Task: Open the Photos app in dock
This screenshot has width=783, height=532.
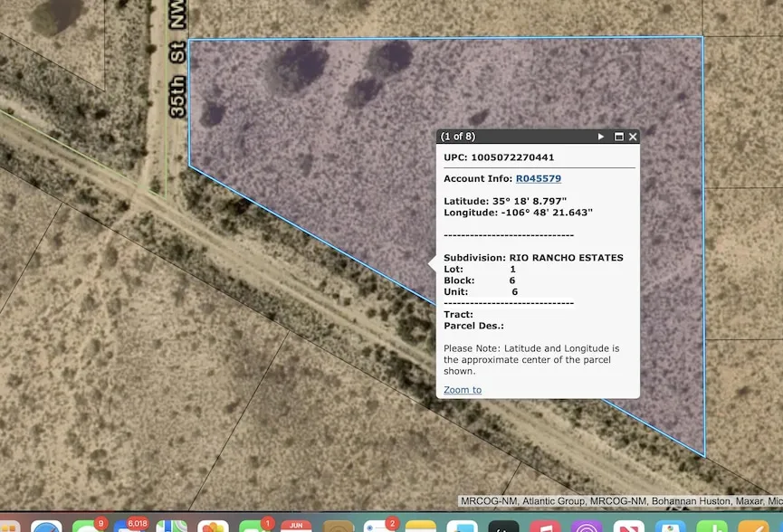Action: coord(213,527)
